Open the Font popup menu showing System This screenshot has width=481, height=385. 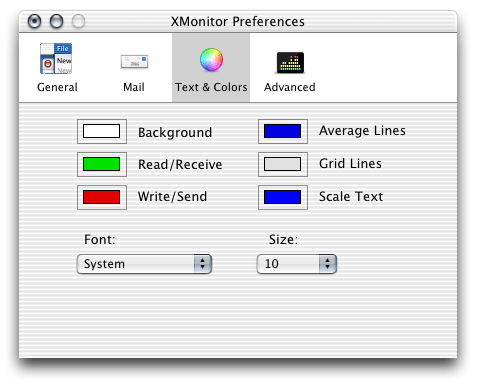coord(144,264)
